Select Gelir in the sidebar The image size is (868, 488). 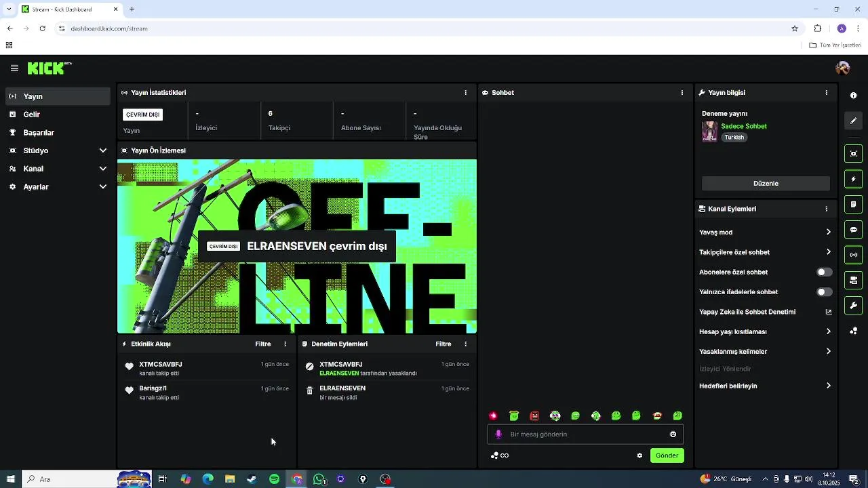tap(58, 115)
